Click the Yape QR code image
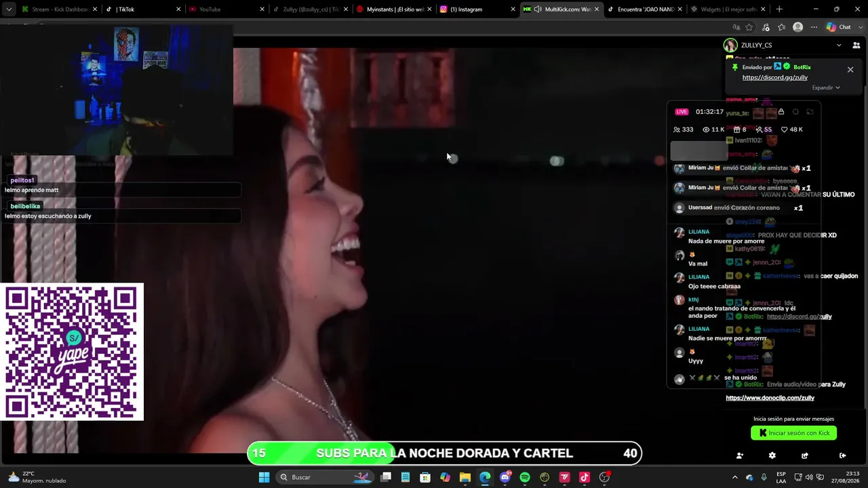Screen dimensions: 868x488 72,352
